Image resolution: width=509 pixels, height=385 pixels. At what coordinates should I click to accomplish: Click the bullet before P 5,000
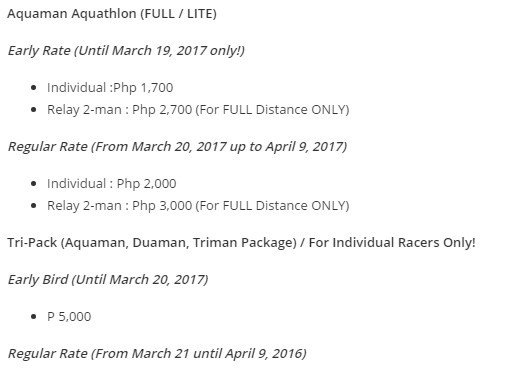pyautogui.click(x=33, y=317)
